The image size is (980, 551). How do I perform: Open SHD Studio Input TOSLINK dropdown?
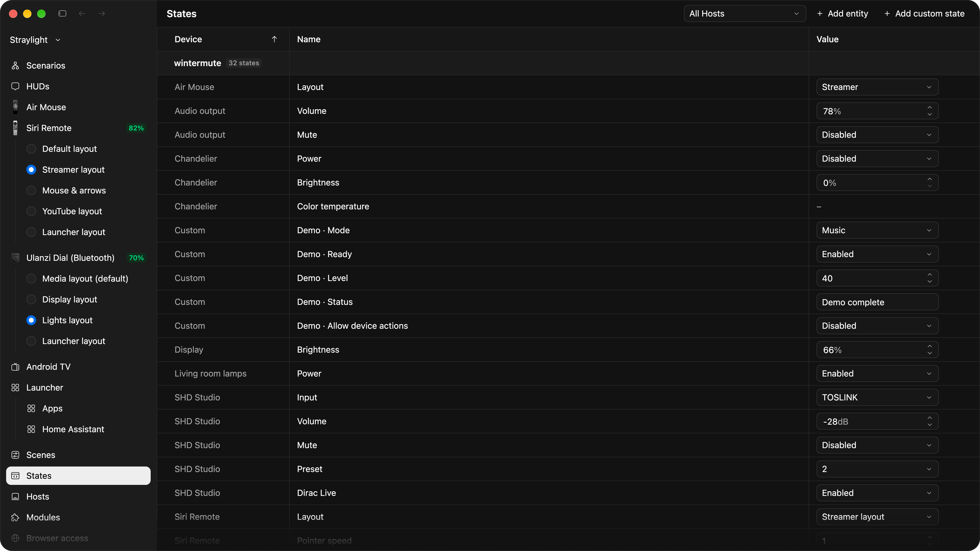(x=877, y=397)
